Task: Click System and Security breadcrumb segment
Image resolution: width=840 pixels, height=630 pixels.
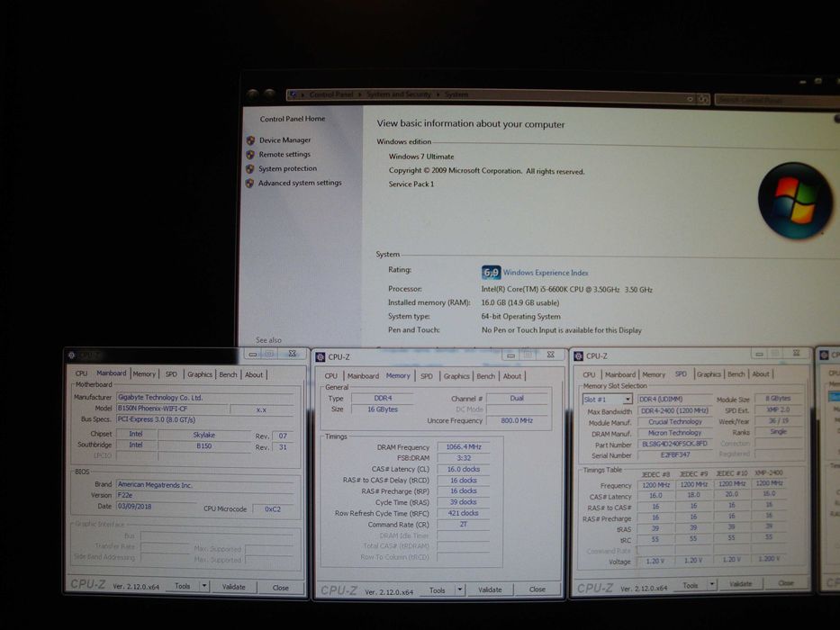Action: [x=399, y=94]
